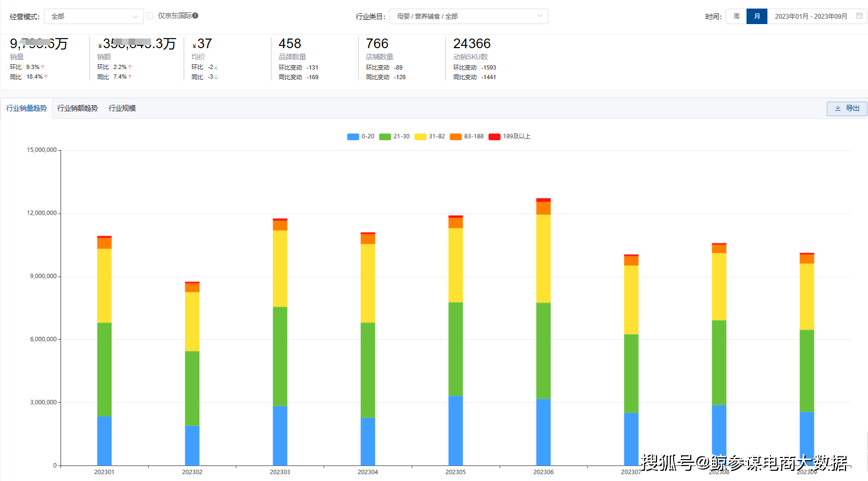Click the calendar icon in the date field
The image size is (868, 481).
pyautogui.click(x=859, y=16)
